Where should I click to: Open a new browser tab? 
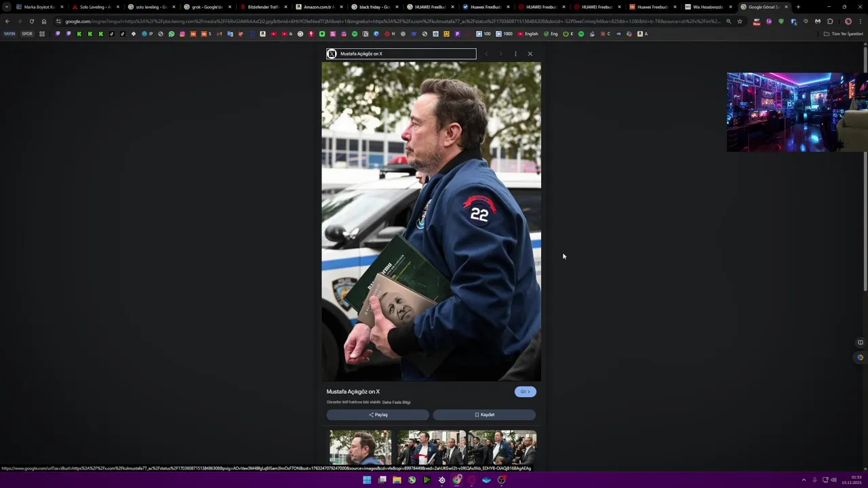pyautogui.click(x=798, y=7)
